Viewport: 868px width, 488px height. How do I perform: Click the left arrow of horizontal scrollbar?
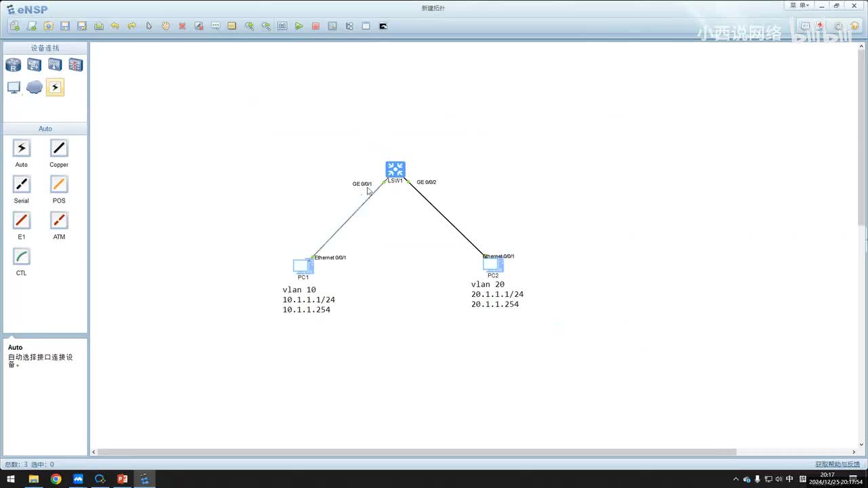(94, 452)
